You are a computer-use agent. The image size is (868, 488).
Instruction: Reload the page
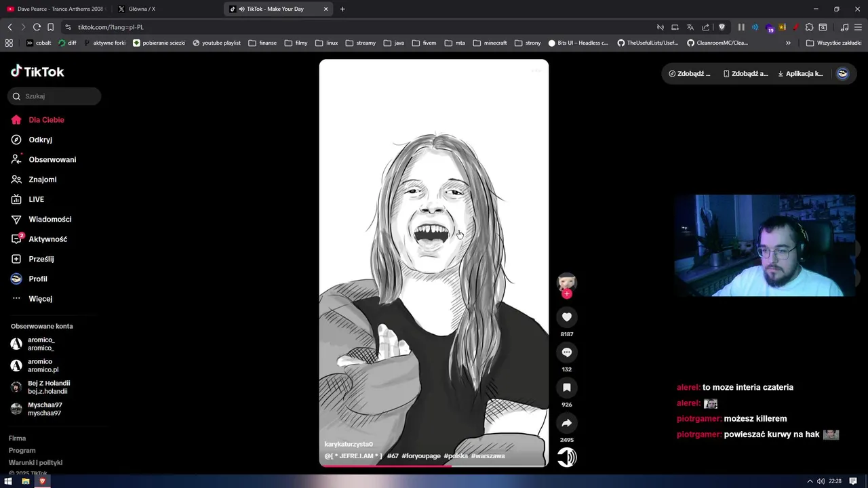37,27
